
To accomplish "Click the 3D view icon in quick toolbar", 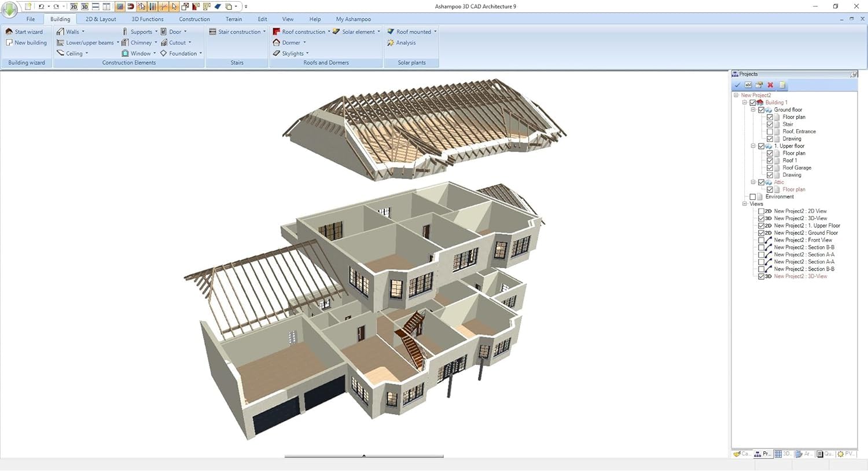I will tap(84, 6).
